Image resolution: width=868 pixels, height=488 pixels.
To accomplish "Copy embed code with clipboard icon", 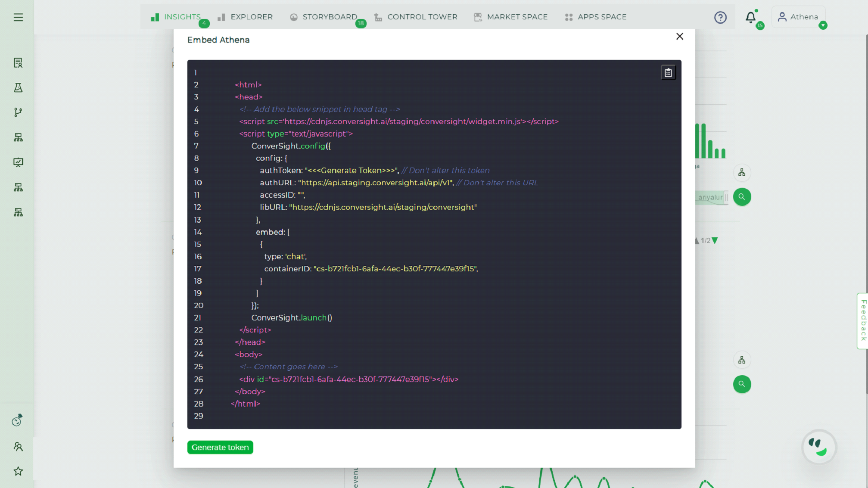I will click(x=668, y=73).
